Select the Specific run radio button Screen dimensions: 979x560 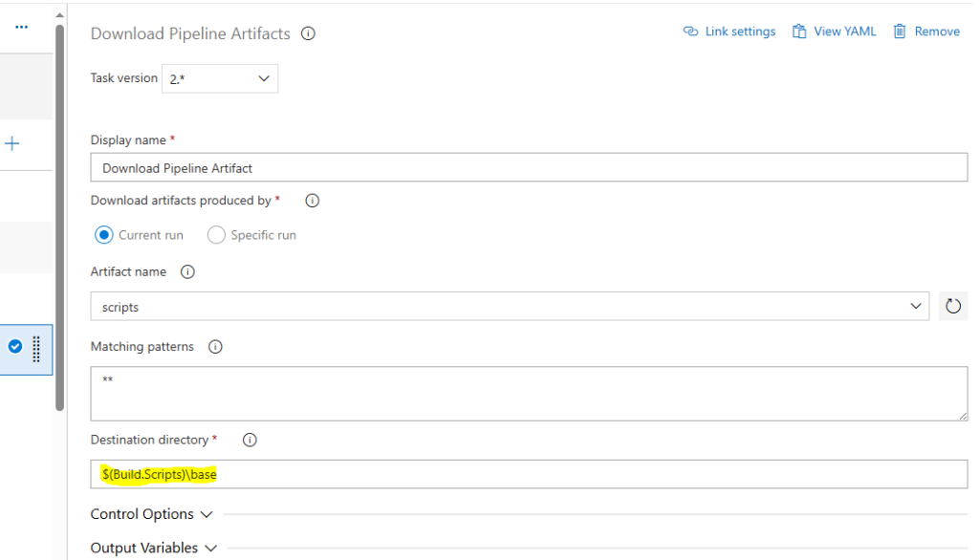coord(216,235)
